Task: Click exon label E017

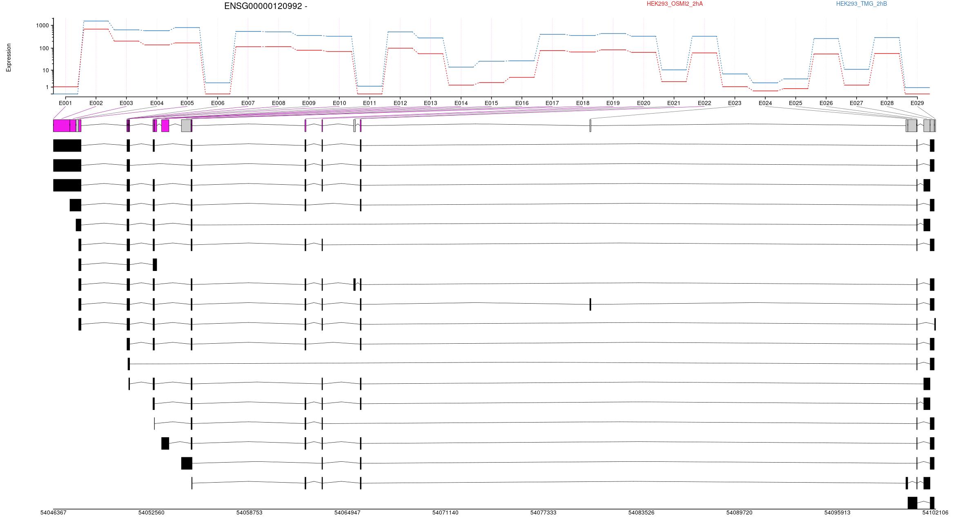Action: 552,103
